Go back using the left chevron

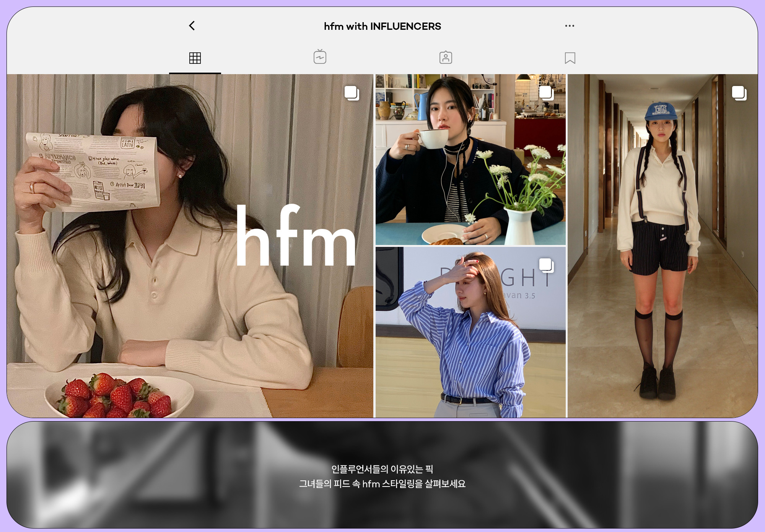[192, 26]
